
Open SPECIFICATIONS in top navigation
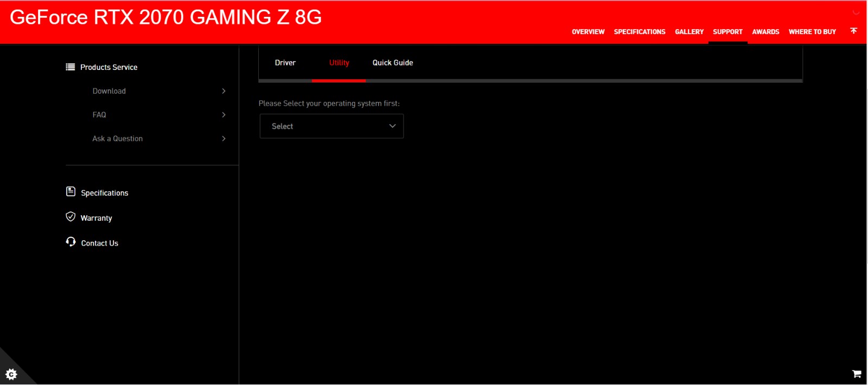tap(640, 32)
